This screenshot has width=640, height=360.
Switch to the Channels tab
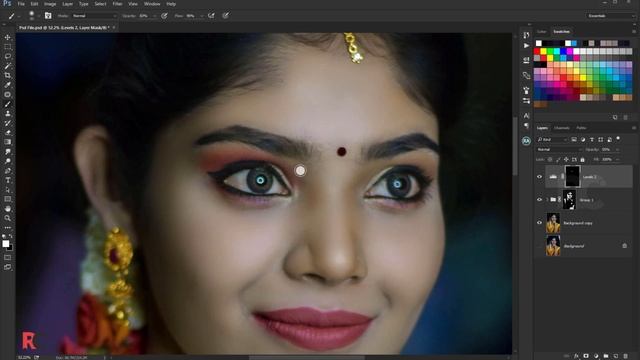pyautogui.click(x=562, y=128)
